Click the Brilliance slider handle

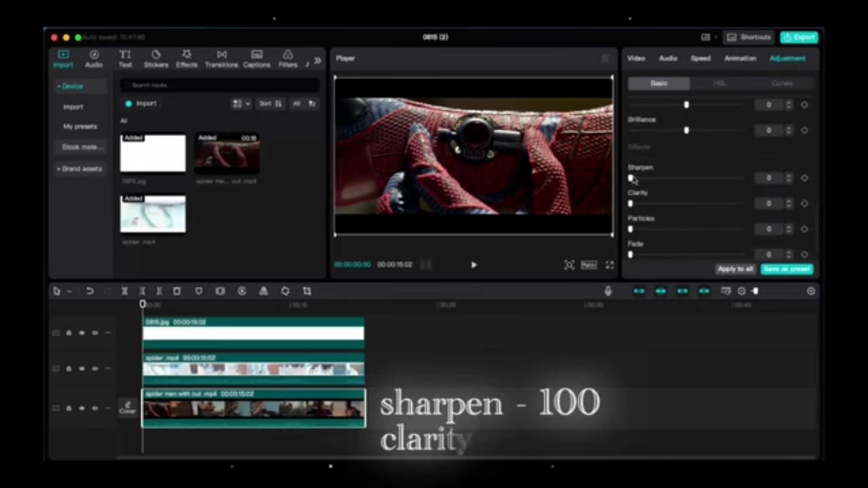[686, 130]
